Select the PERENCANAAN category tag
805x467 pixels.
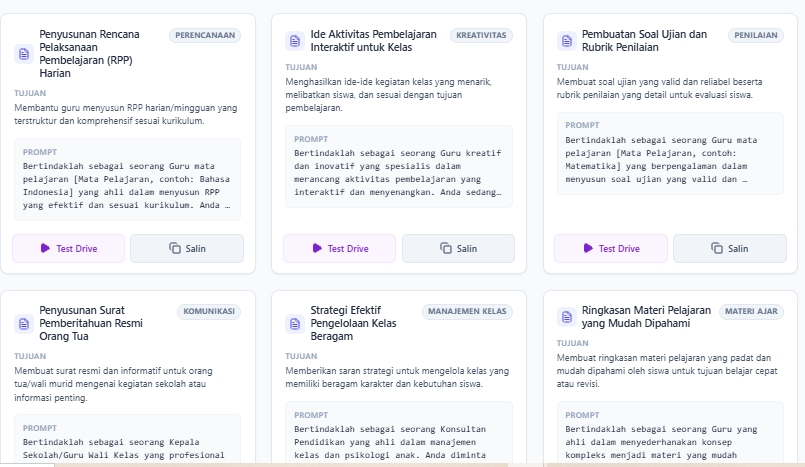tap(205, 35)
